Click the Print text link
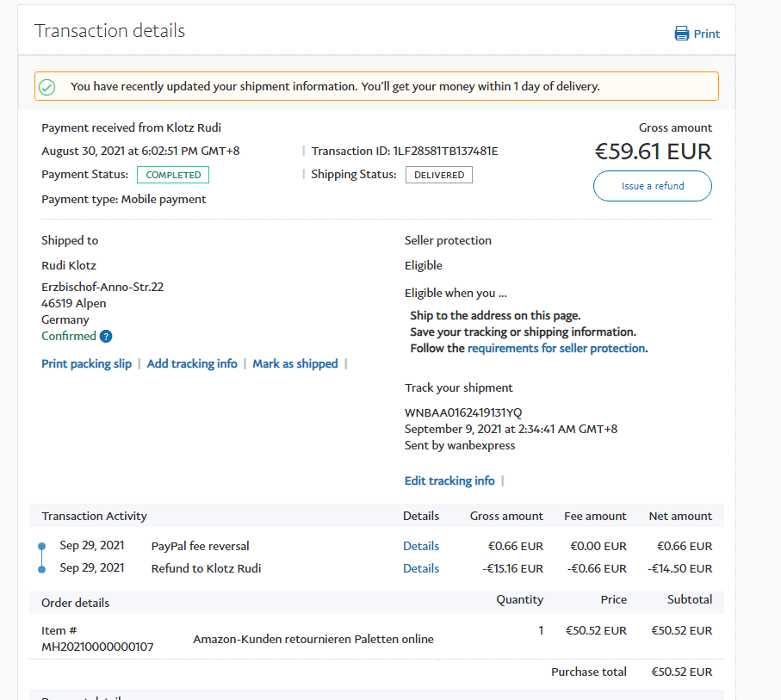 707,34
